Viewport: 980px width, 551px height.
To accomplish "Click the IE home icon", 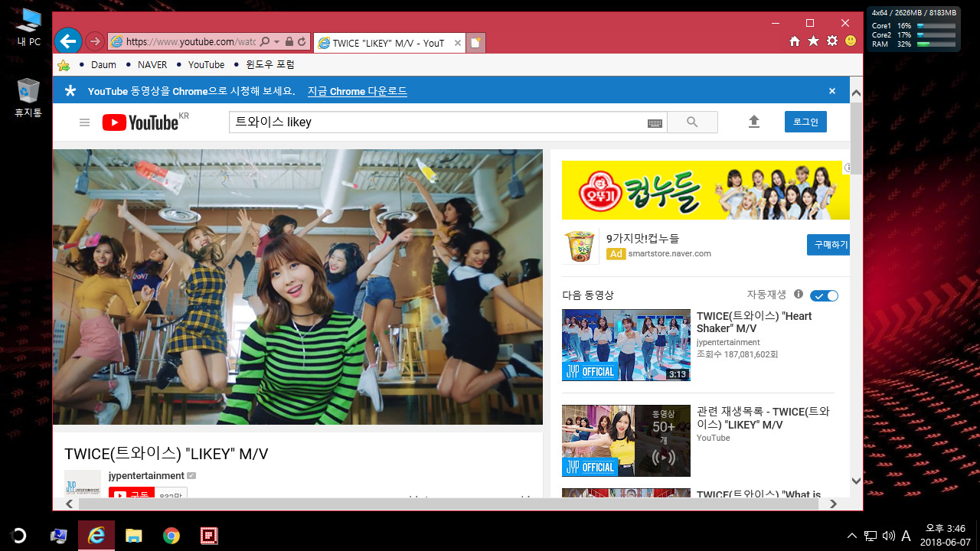I will [x=795, y=41].
